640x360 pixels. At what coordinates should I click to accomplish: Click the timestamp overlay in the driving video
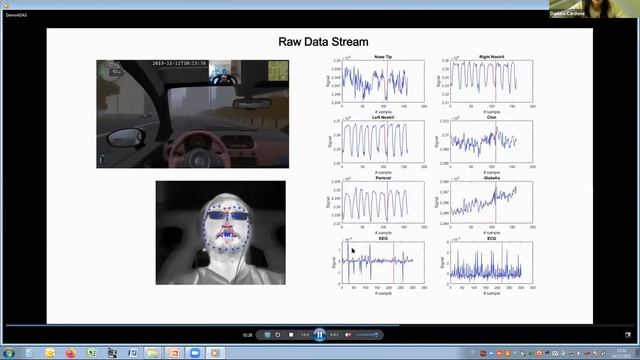click(179, 63)
